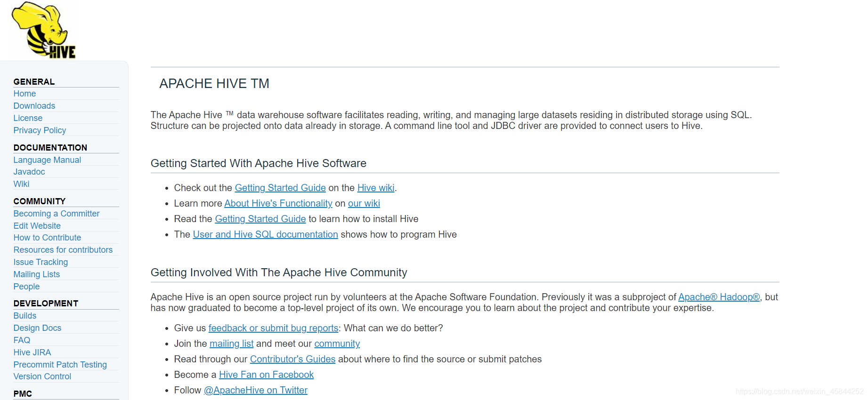Open Version Control link
The width and height of the screenshot is (868, 400).
click(x=42, y=376)
